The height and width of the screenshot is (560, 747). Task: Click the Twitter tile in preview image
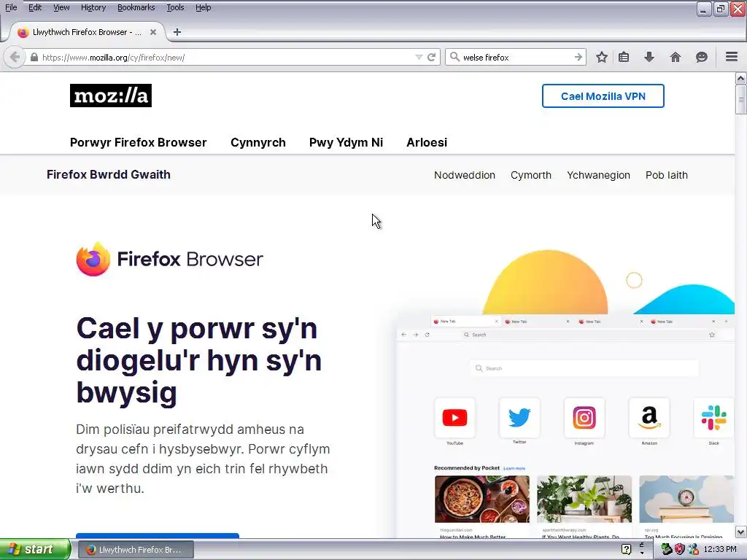pos(519,418)
